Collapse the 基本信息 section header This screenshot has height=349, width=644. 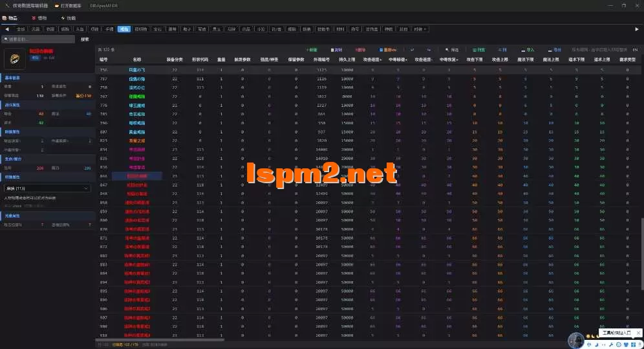pos(48,78)
